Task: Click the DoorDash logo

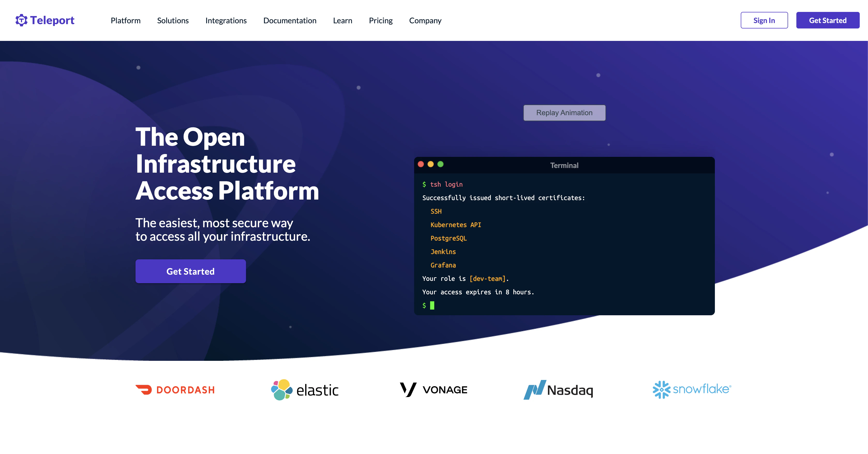Action: pyautogui.click(x=175, y=390)
